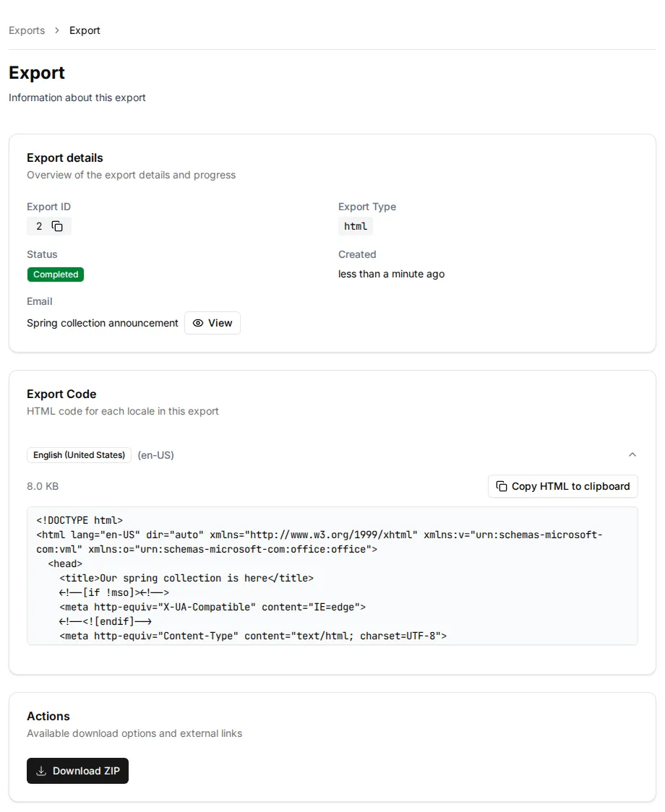
Task: Click the 8.0 KB file size text
Action: click(43, 486)
